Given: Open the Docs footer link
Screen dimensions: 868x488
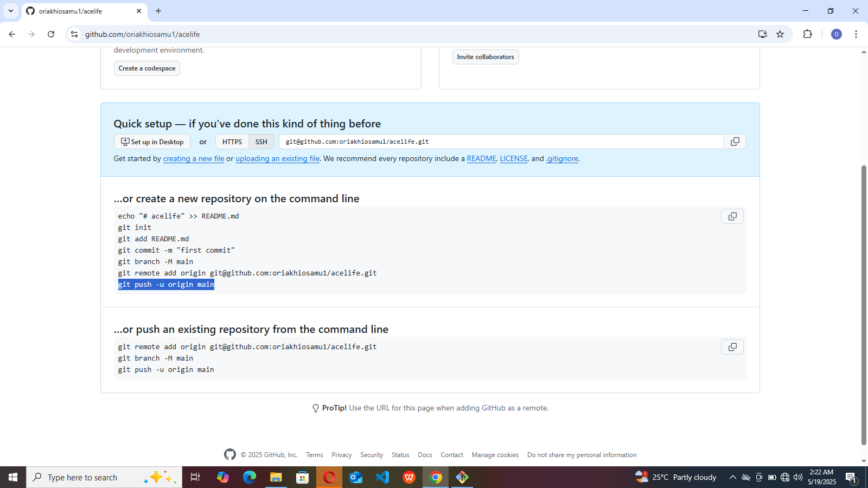Looking at the screenshot, I should [425, 455].
